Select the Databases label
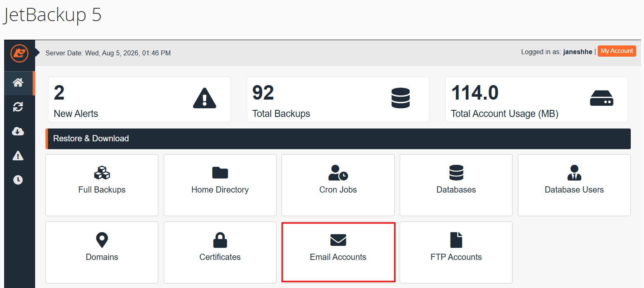 click(x=456, y=190)
